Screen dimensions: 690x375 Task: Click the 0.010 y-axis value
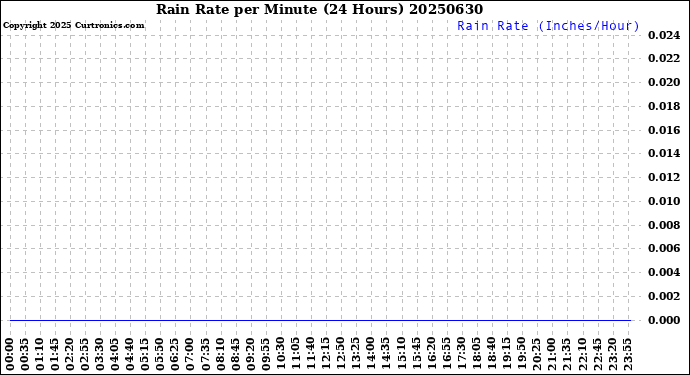click(x=664, y=201)
